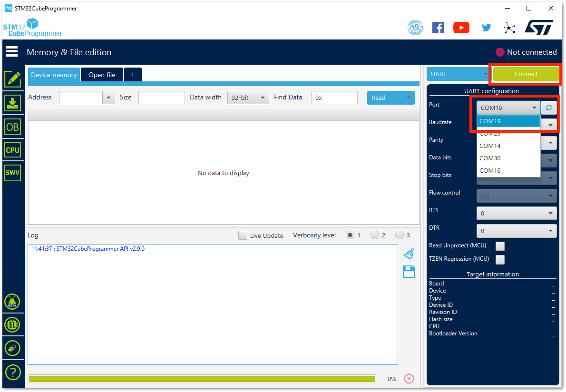The image size is (566, 392).
Task: Select verbosity level 3
Action: click(399, 235)
